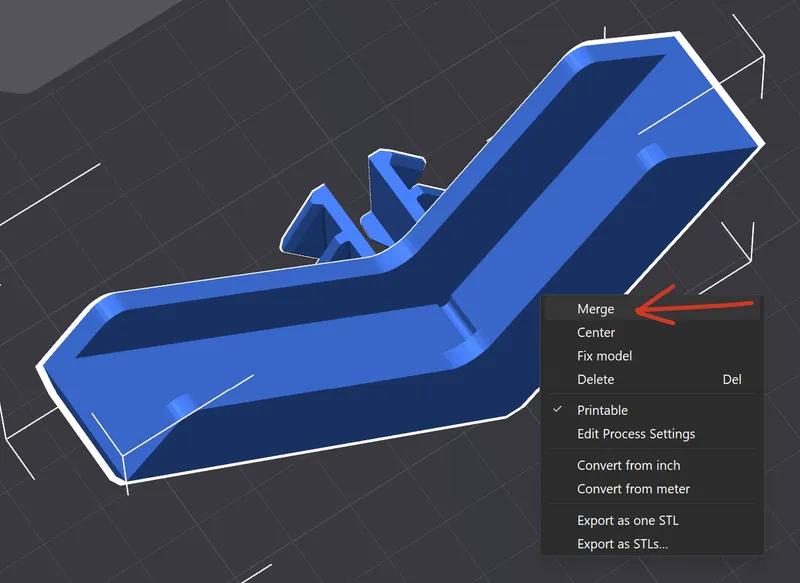The image size is (800, 583).
Task: Open Edit Process Settings
Action: (635, 434)
